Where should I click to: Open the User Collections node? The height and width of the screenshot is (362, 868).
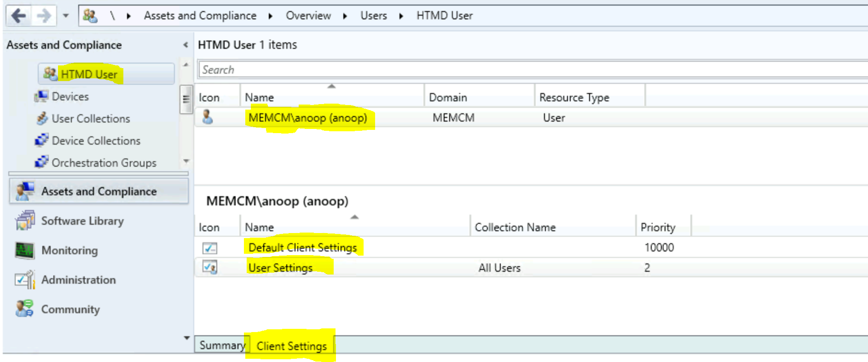pyautogui.click(x=91, y=119)
